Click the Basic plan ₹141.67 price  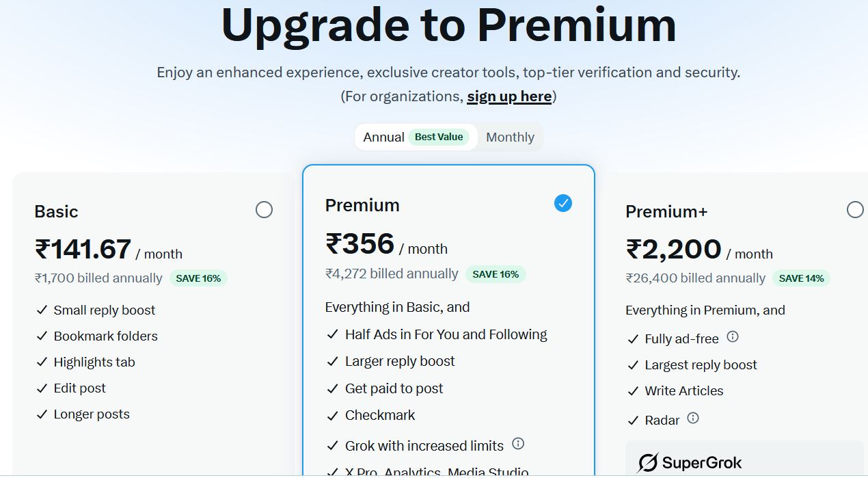(83, 250)
